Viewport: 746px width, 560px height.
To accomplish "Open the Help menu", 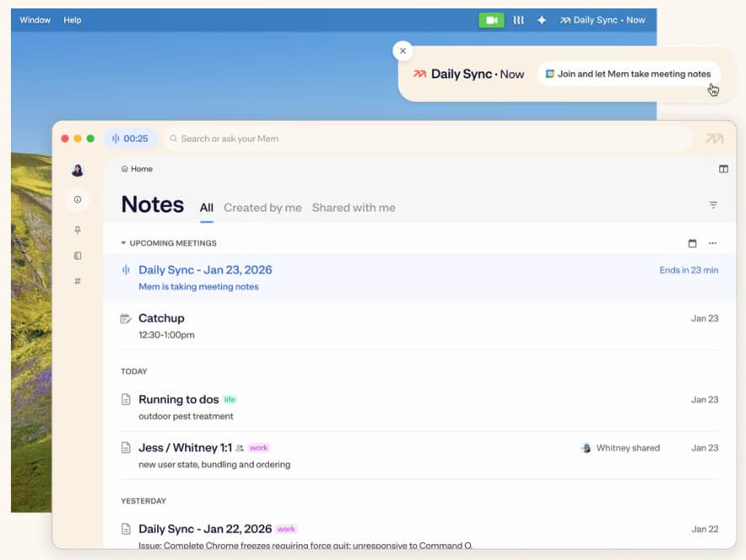I will click(72, 20).
